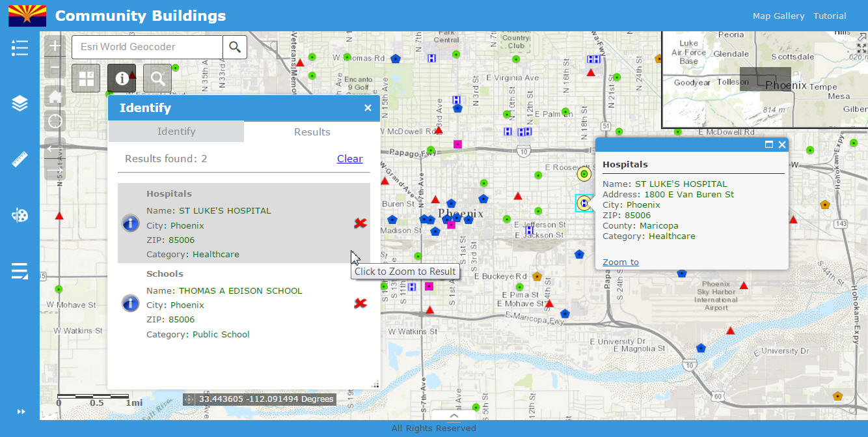Click info icon for ST LUKE'S HOSPITAL result
This screenshot has height=437, width=868.
(x=131, y=223)
